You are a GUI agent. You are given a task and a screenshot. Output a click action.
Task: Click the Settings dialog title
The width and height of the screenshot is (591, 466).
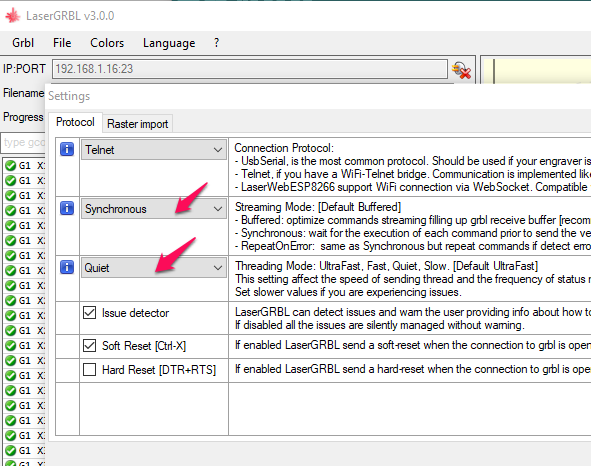69,96
